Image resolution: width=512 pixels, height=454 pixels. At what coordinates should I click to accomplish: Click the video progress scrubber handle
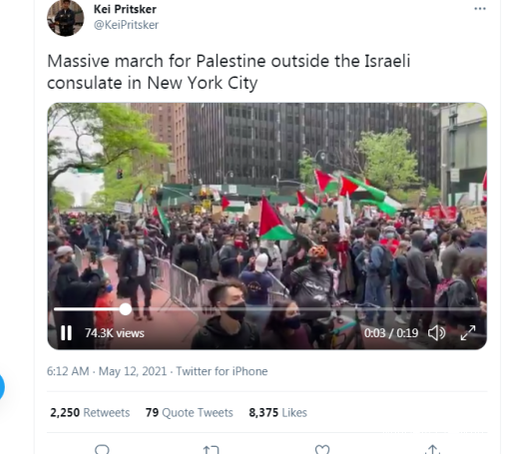(125, 309)
